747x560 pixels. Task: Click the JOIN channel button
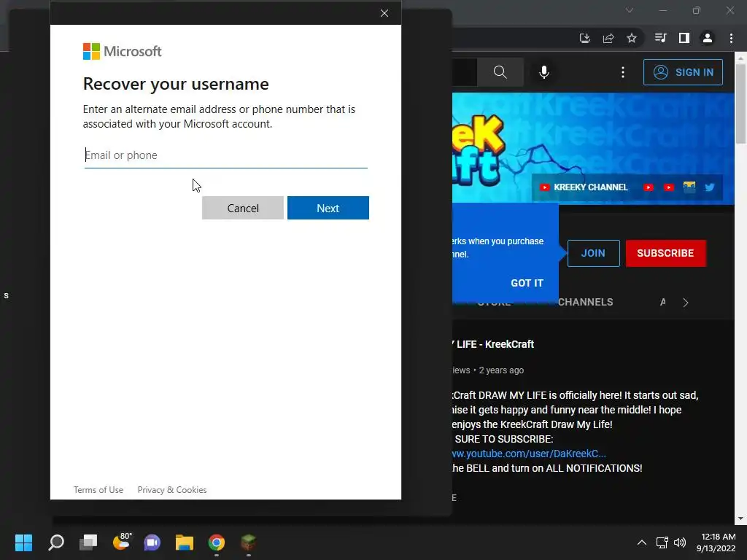tap(593, 253)
